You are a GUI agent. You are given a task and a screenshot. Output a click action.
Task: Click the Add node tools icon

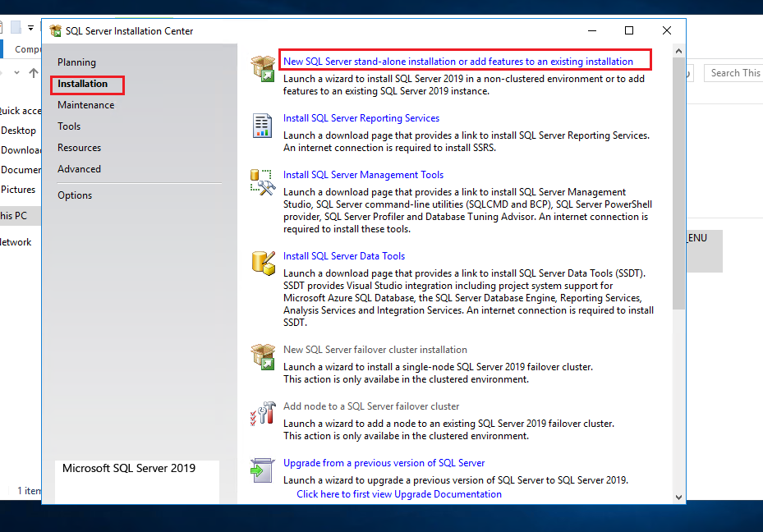(263, 413)
